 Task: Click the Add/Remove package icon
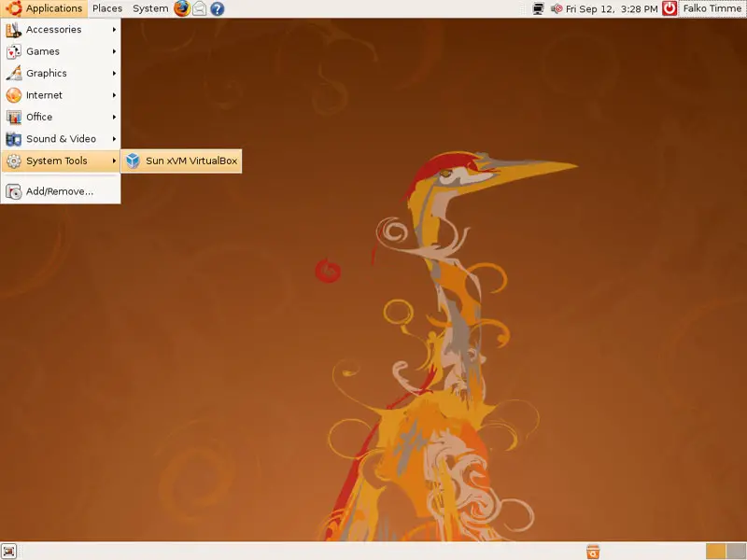(x=13, y=191)
